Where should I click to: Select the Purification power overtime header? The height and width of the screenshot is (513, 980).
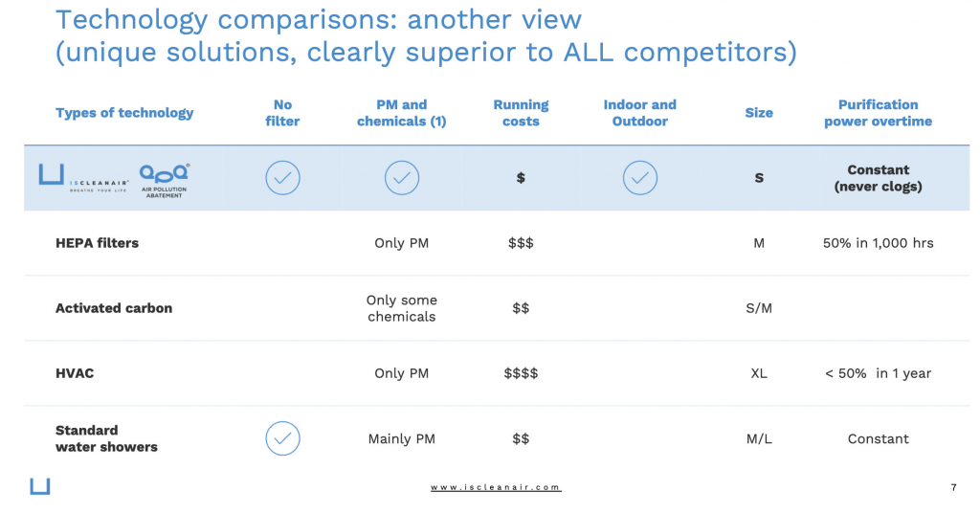tap(879, 113)
